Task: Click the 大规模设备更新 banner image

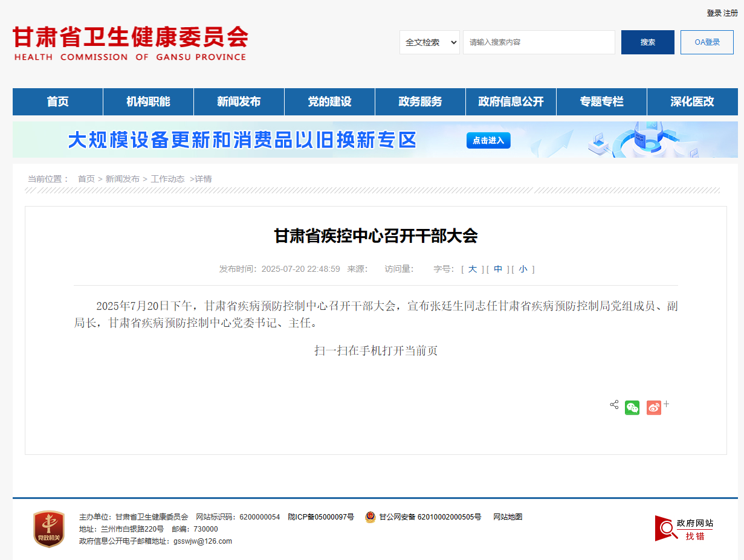Action: point(375,140)
